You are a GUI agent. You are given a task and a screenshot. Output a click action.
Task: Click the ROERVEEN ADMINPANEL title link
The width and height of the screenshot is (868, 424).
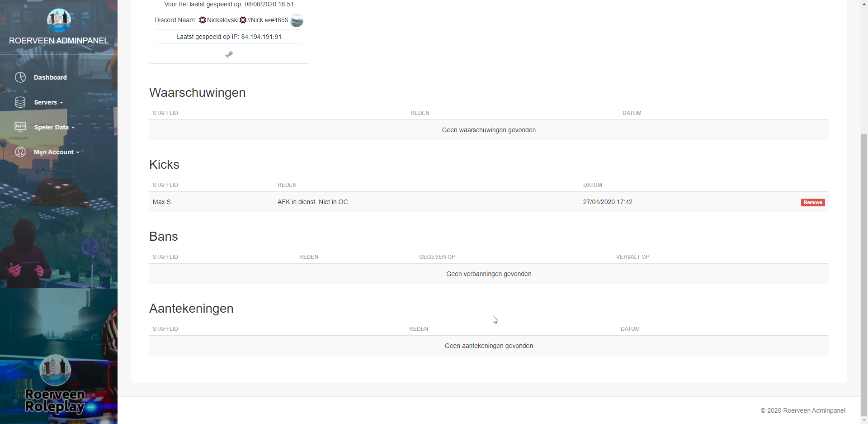(x=59, y=41)
